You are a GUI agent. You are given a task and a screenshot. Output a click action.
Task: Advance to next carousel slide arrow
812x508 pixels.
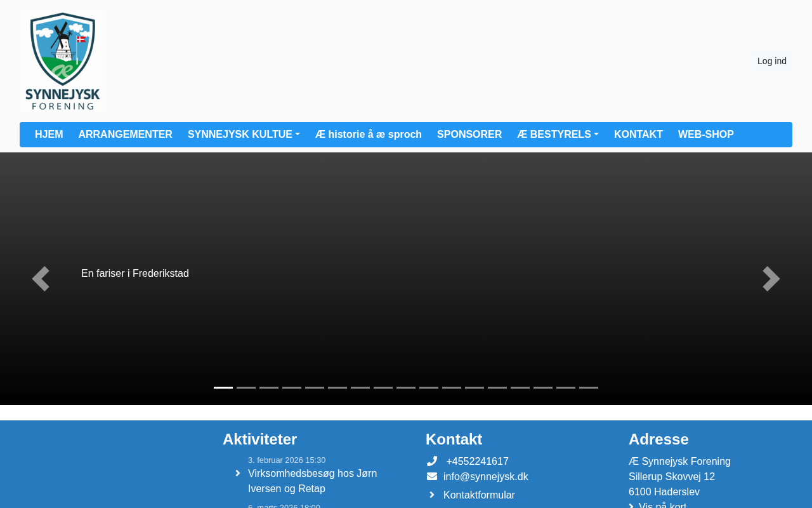[x=771, y=279]
